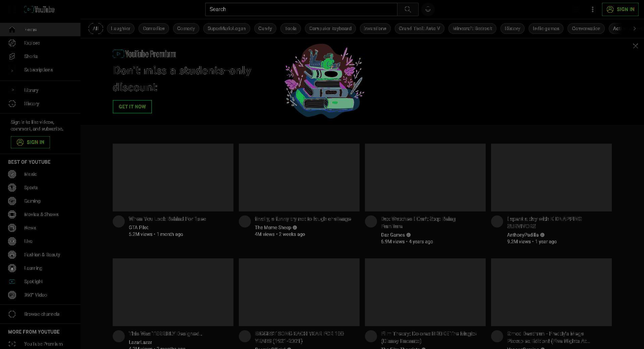Viewport: 644px width, 349px height.
Task: Open the Sports channel
Action: [40, 188]
